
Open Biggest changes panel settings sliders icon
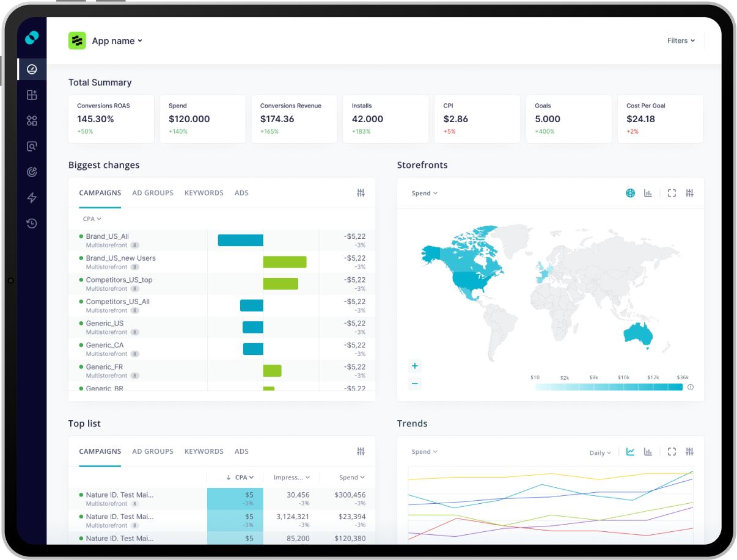pos(361,193)
